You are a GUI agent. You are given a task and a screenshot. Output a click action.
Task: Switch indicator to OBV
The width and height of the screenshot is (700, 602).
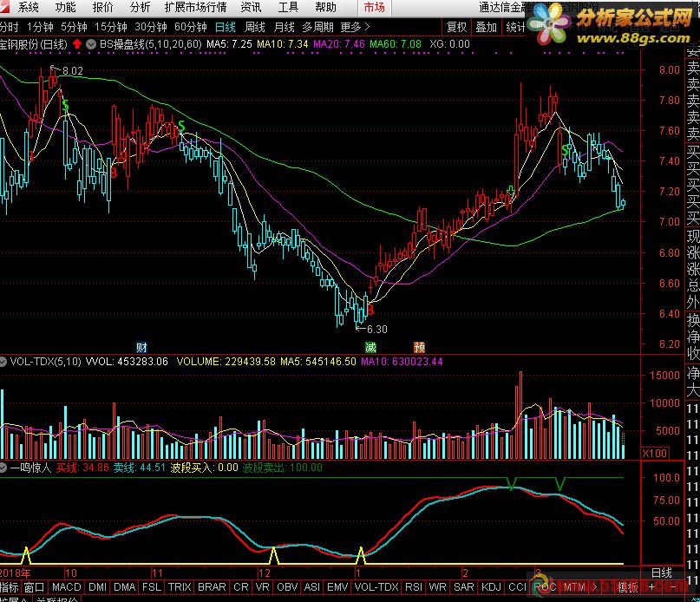click(x=287, y=586)
